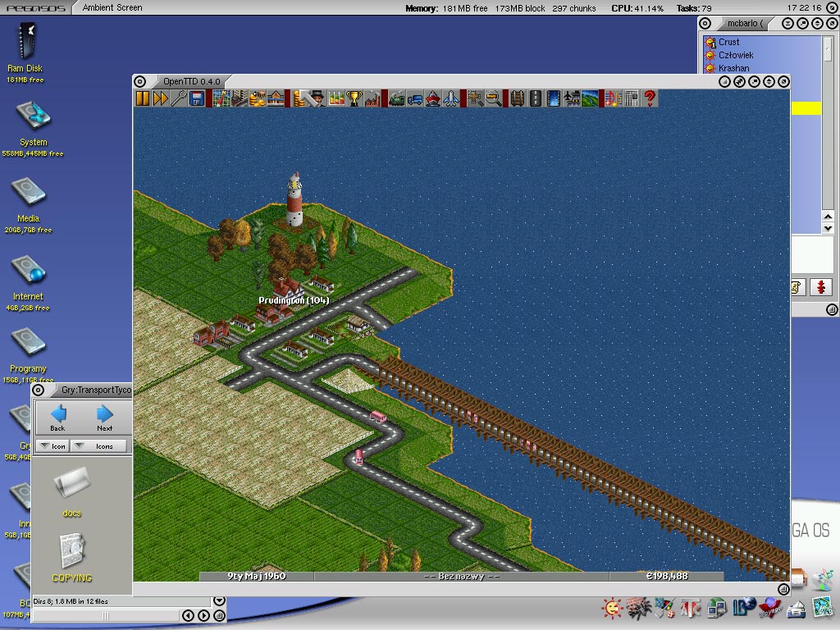840x630 pixels.
Task: Show the list of ships
Action: coord(433,98)
